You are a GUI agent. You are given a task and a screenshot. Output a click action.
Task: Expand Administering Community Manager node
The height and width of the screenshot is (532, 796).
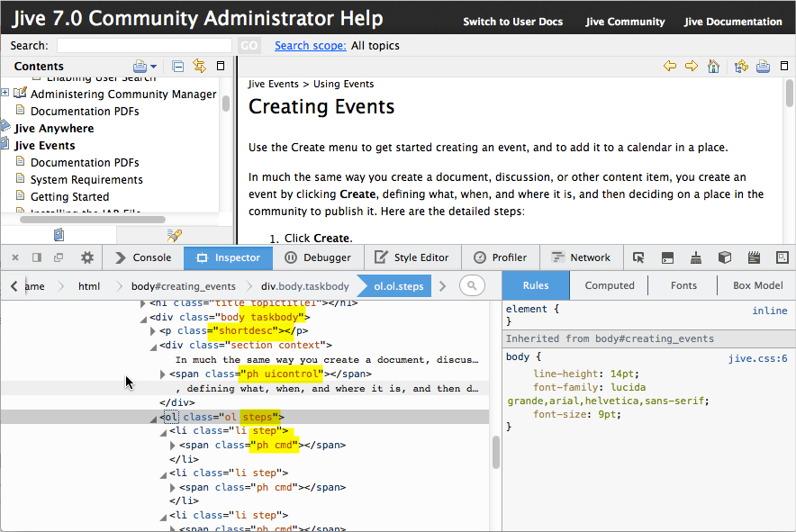(x=5, y=93)
